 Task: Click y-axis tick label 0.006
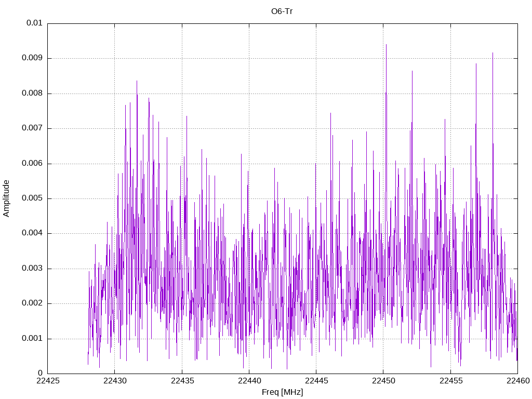[32, 164]
